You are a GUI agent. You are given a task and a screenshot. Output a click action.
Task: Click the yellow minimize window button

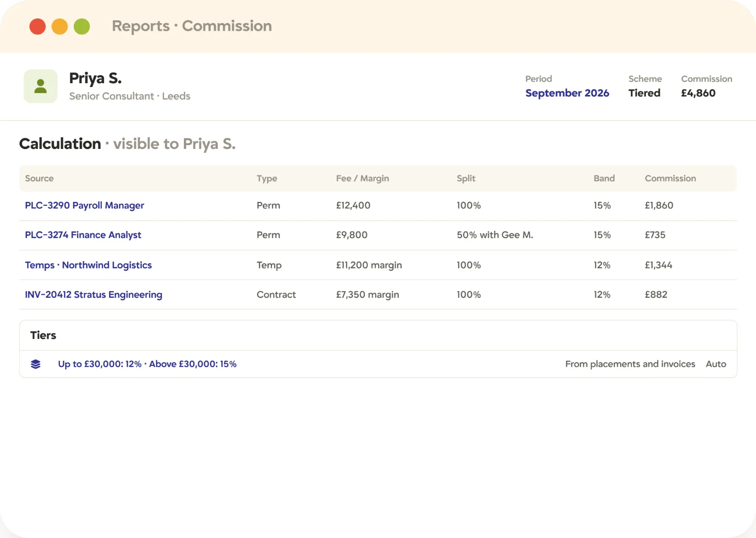point(60,26)
